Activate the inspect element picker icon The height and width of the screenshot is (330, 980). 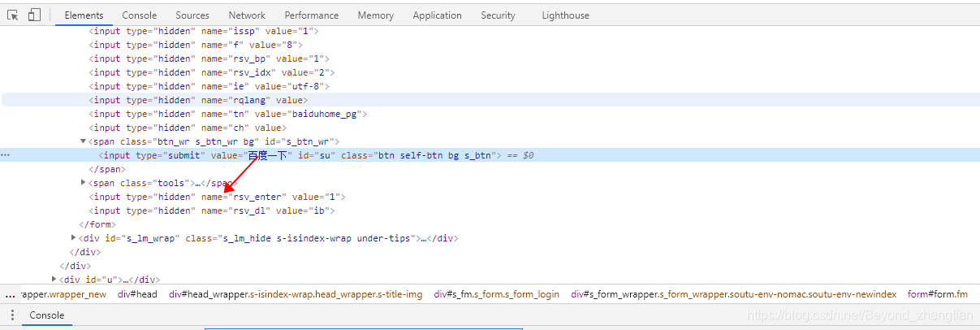[x=13, y=15]
